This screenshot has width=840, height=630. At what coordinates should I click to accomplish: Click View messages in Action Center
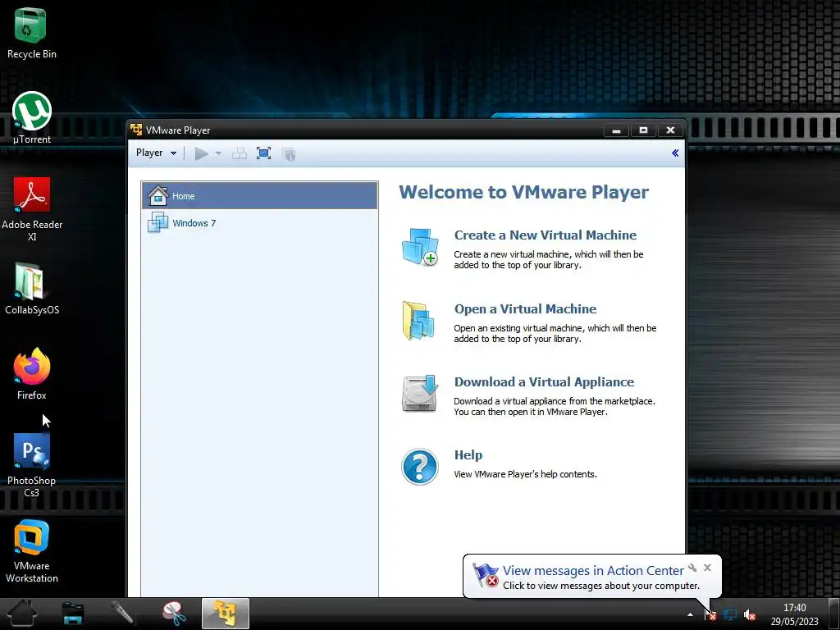(x=593, y=571)
